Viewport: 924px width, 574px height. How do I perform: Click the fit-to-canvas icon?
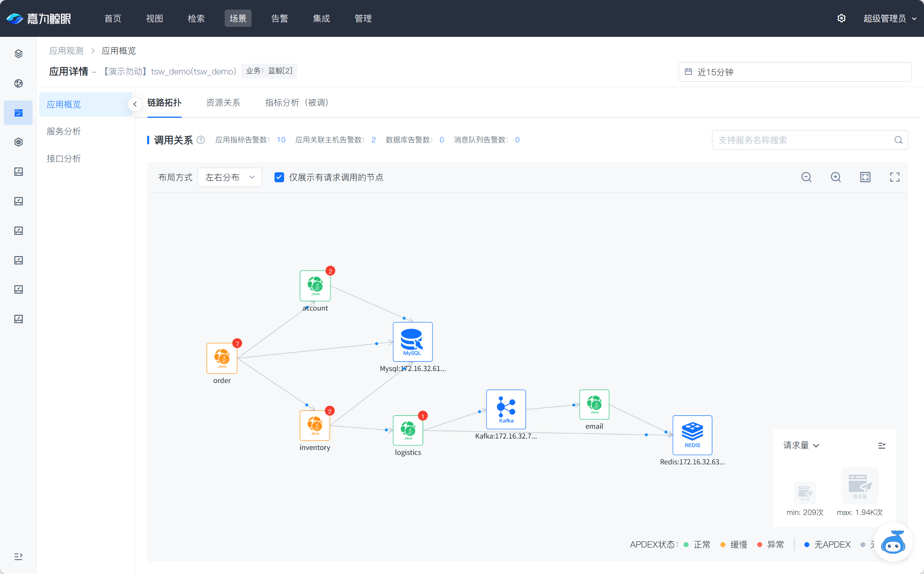click(x=865, y=177)
